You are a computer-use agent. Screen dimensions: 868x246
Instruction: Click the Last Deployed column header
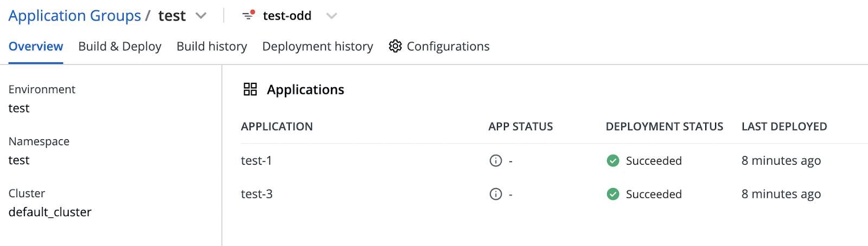click(784, 127)
